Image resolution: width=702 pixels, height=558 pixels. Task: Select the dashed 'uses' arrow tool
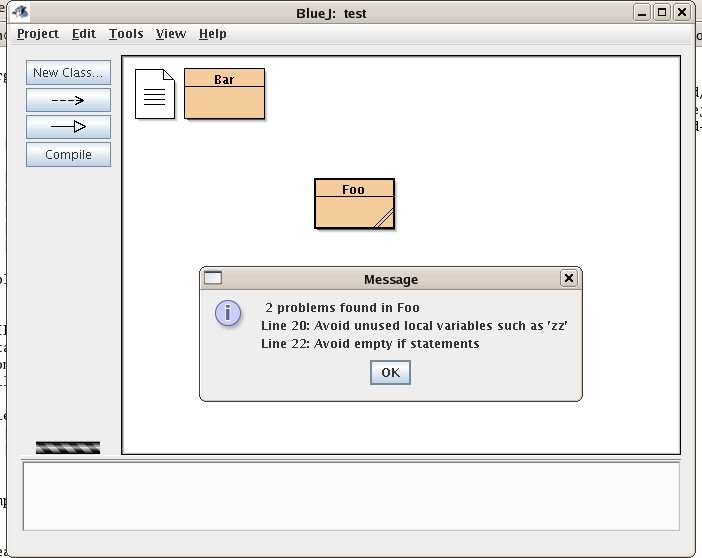(68, 100)
